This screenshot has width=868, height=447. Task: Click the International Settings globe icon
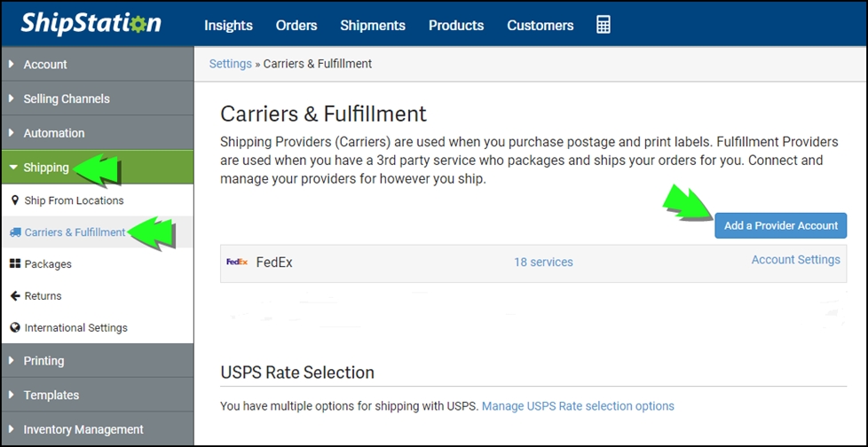[x=15, y=327]
